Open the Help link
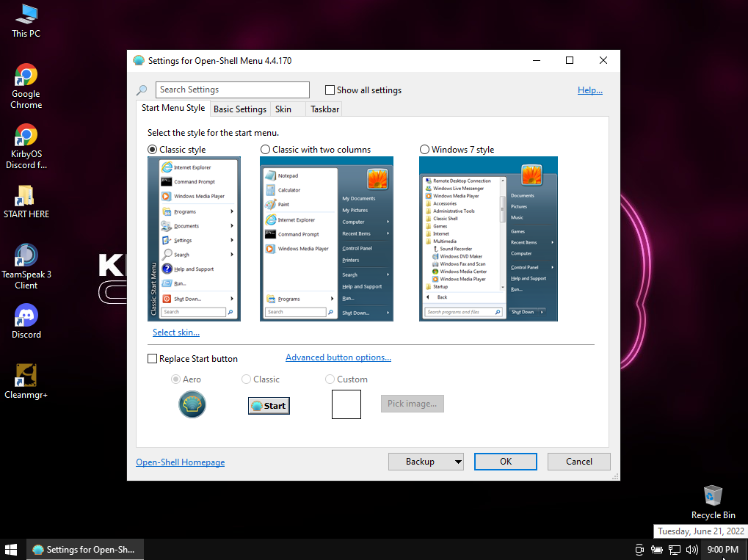748x560 pixels. 590,90
